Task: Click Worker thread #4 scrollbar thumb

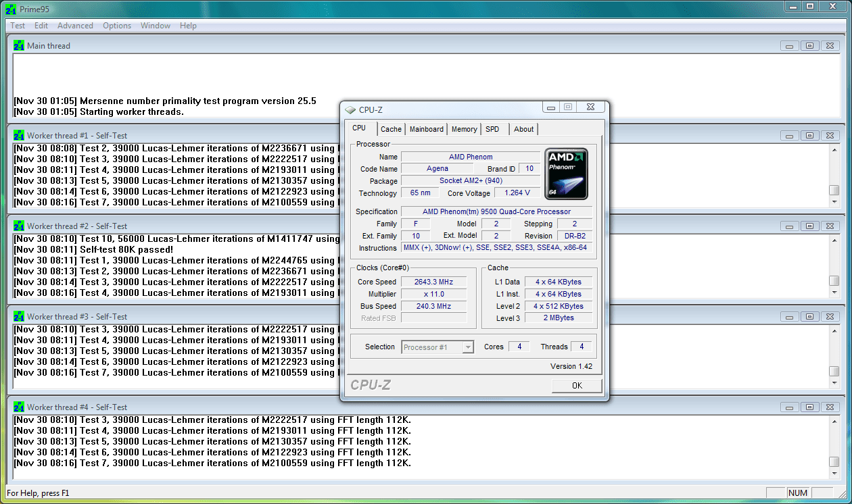Action: tap(834, 462)
